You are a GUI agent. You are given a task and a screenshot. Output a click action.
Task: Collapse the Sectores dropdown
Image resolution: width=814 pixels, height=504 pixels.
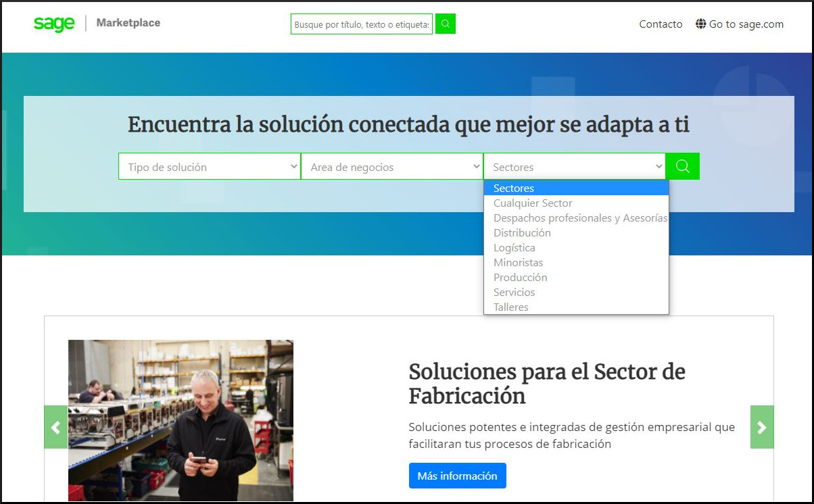pyautogui.click(x=575, y=167)
